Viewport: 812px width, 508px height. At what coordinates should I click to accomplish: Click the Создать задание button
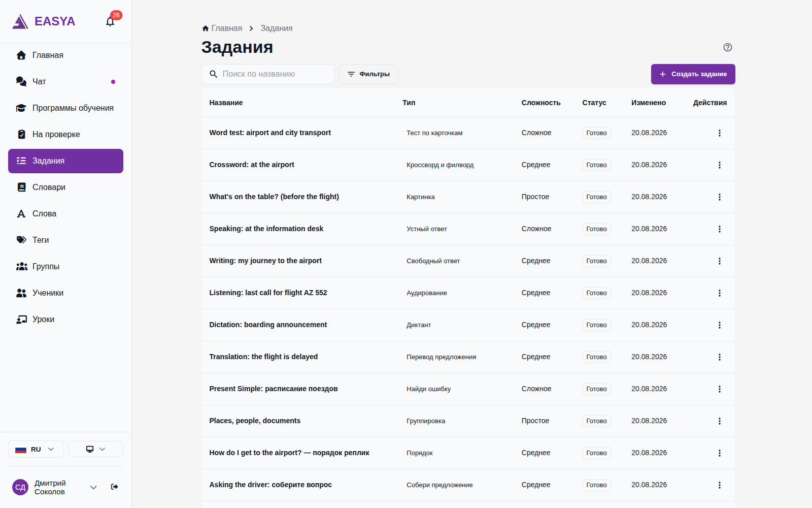693,74
